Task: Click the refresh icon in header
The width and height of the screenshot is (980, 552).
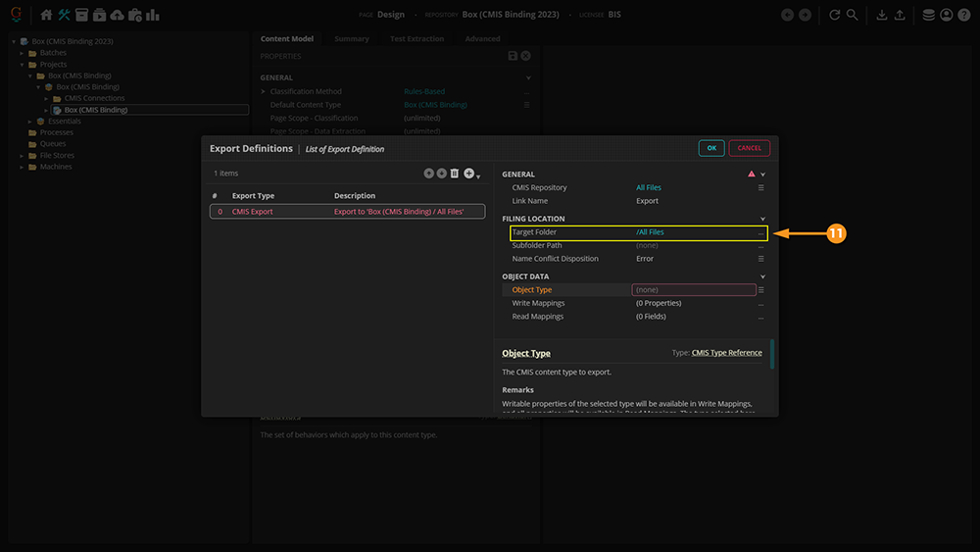Action: point(834,15)
